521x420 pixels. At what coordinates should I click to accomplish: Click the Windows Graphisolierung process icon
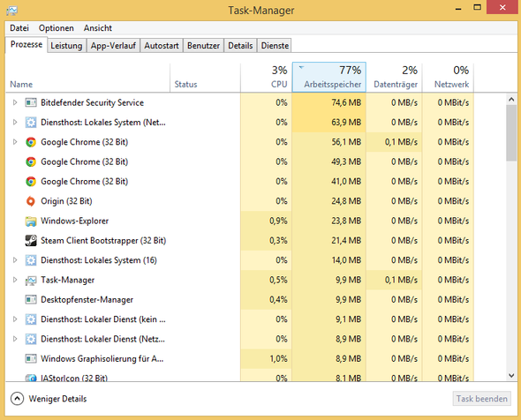(x=31, y=358)
